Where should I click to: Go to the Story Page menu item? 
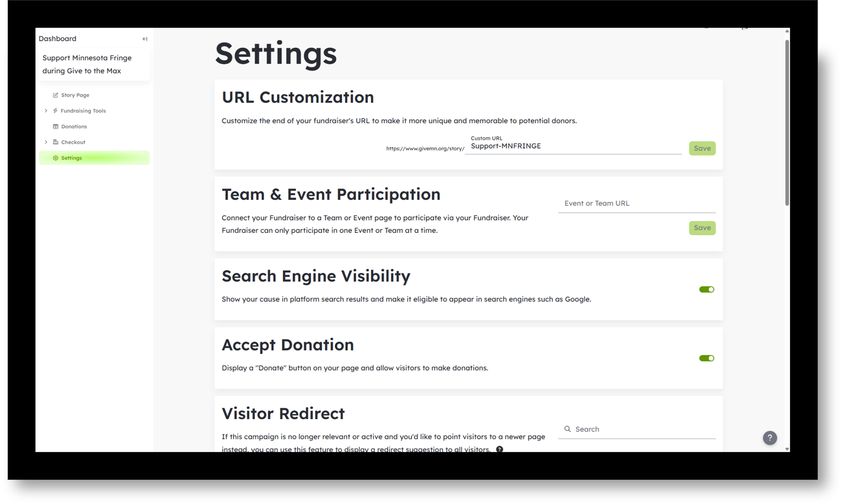coord(75,95)
